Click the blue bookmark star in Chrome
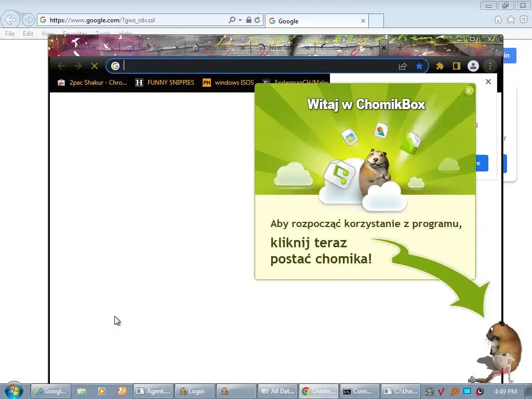 (x=419, y=66)
